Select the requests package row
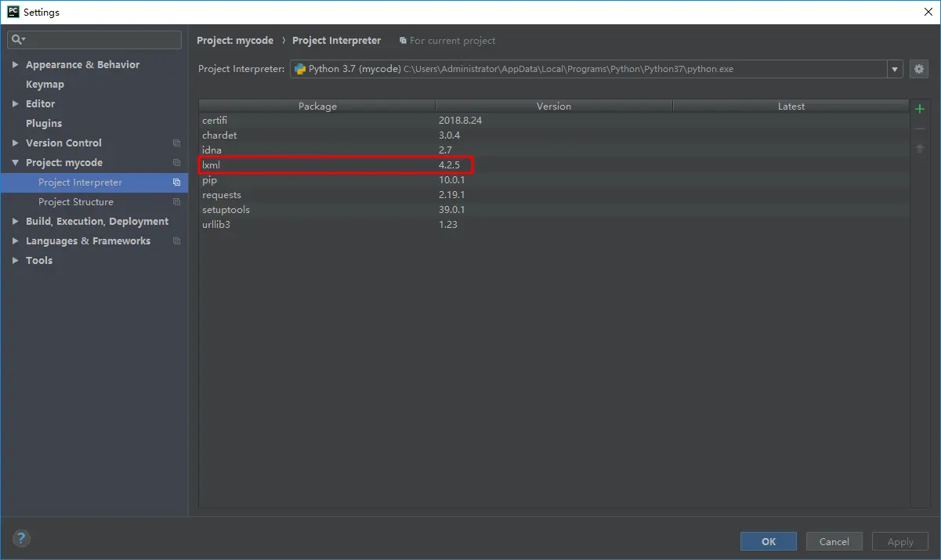This screenshot has width=941, height=560. 554,195
